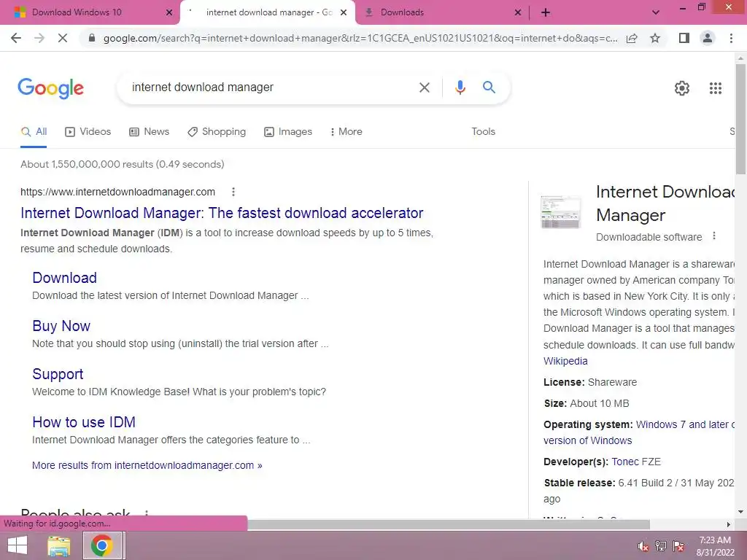747x560 pixels.
Task: Click the network tray icon
Action: coord(661,546)
